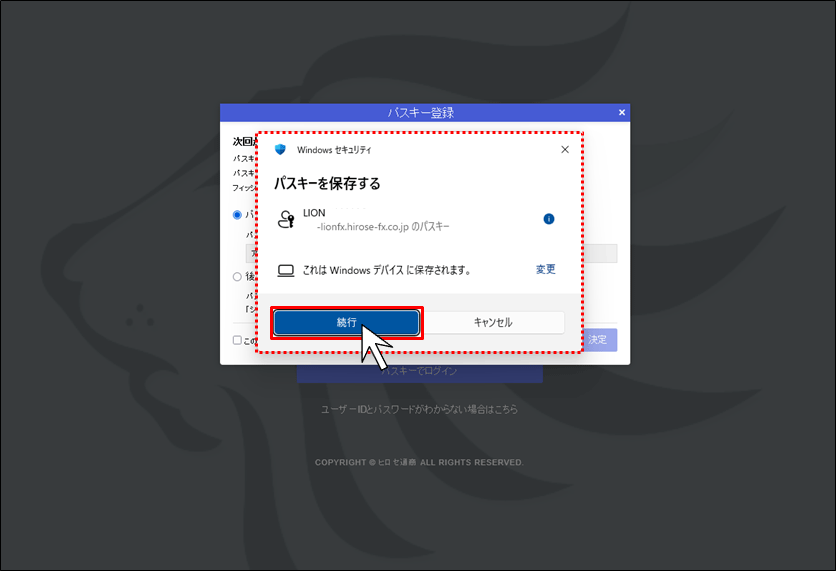Select the 後で radio option
This screenshot has width=836, height=571.
(237, 277)
